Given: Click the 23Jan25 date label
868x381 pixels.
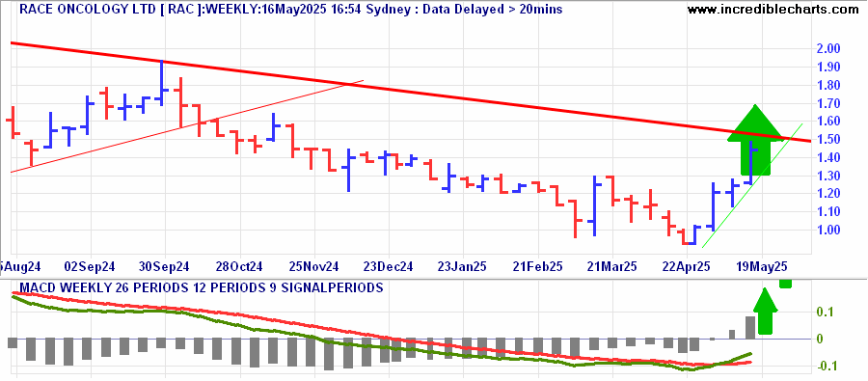Looking at the screenshot, I should (462, 266).
